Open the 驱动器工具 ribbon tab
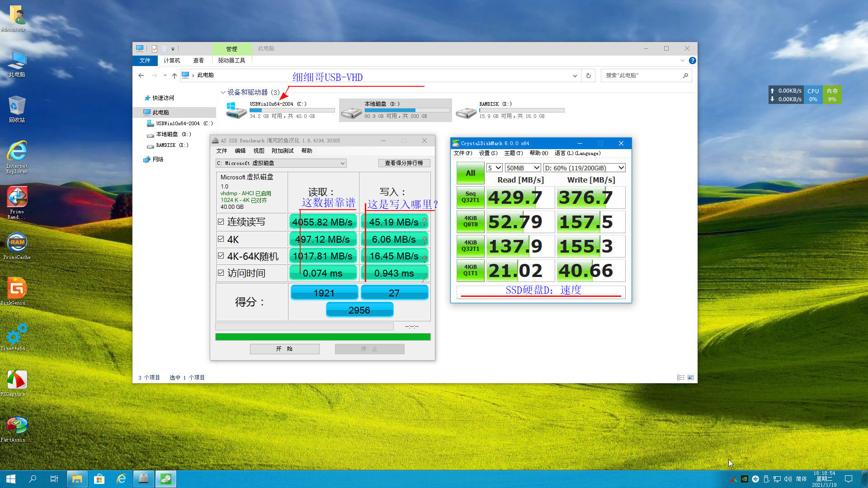The height and width of the screenshot is (488, 868). point(231,61)
